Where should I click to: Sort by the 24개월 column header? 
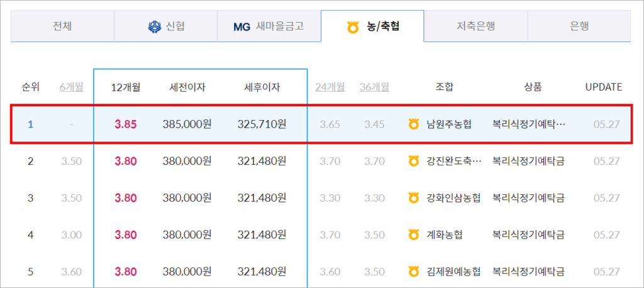tap(330, 87)
